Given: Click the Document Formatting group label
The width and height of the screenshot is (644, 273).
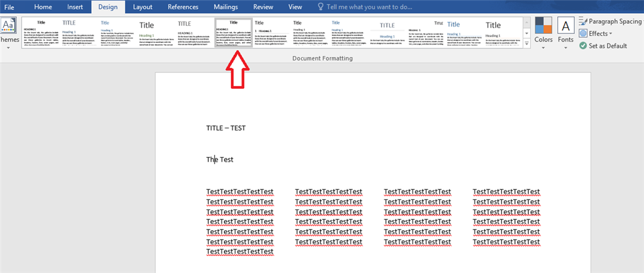Looking at the screenshot, I should (323, 58).
